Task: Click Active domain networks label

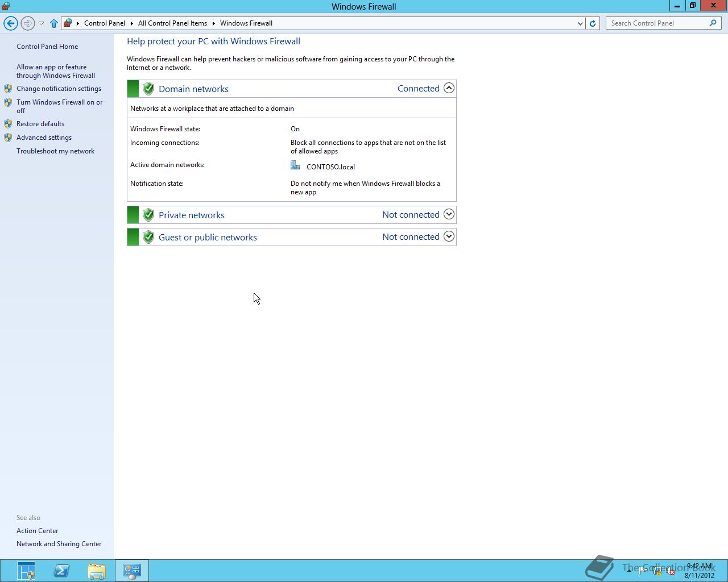Action: pyautogui.click(x=167, y=165)
